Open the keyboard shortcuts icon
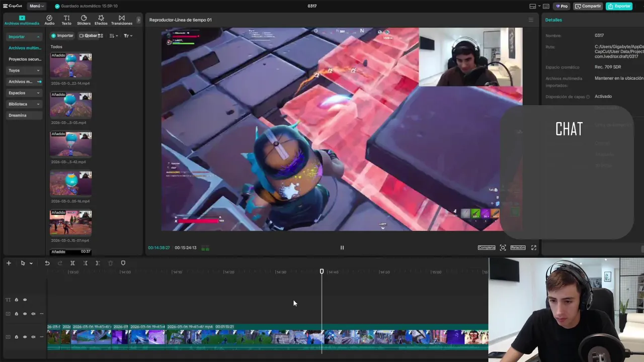The width and height of the screenshot is (644, 362). (x=546, y=6)
